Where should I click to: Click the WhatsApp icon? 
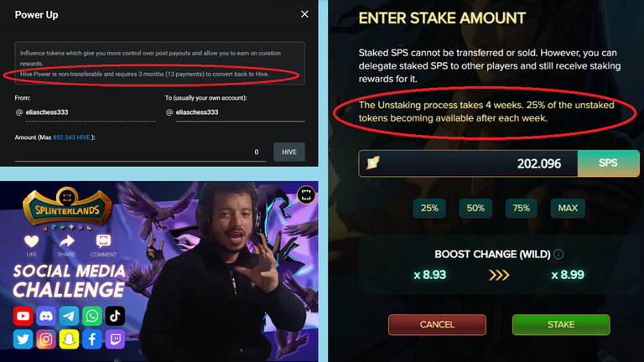[x=92, y=316]
